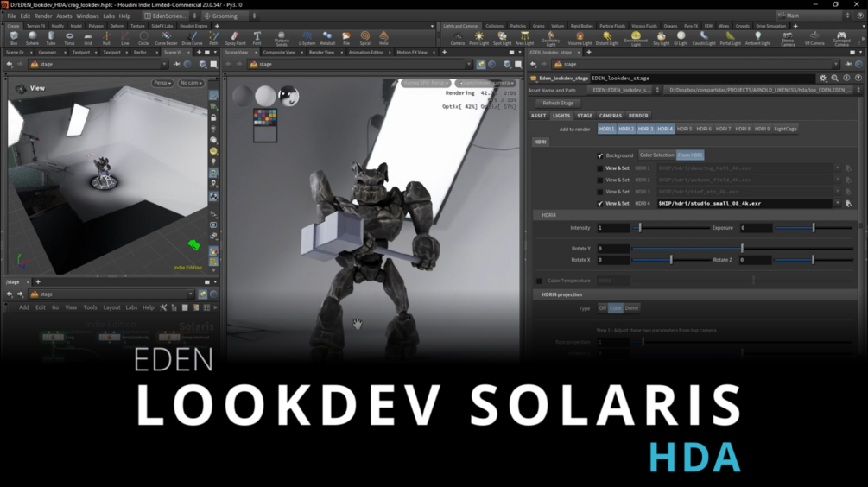This screenshot has height=487, width=868.
Task: Select From HDRI background mode
Action: [690, 155]
